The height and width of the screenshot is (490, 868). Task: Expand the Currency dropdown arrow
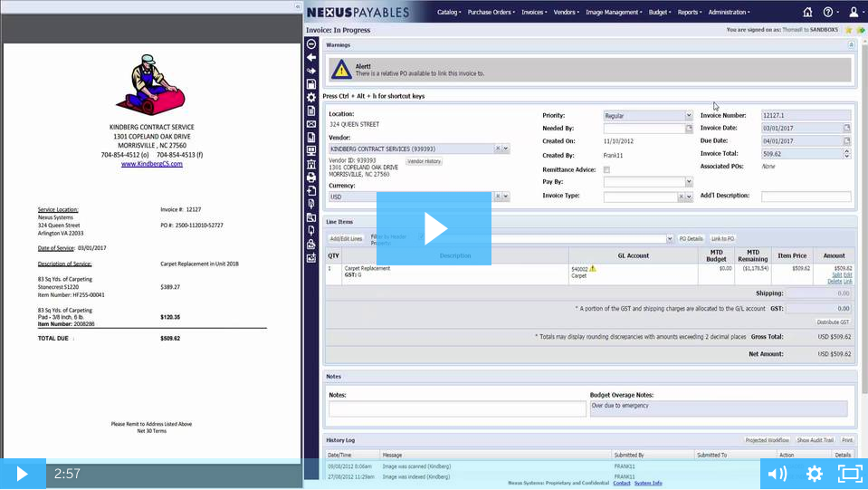click(x=505, y=197)
